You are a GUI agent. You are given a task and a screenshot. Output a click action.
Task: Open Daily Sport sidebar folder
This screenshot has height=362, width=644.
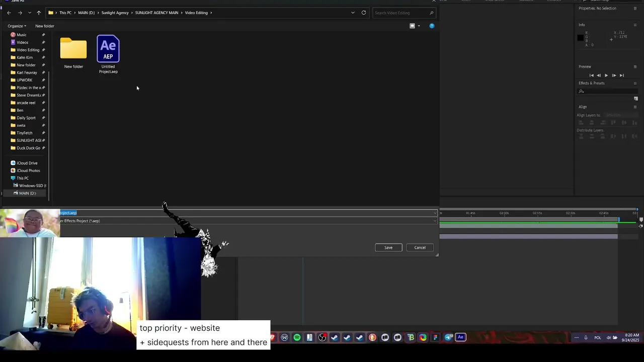(x=26, y=118)
